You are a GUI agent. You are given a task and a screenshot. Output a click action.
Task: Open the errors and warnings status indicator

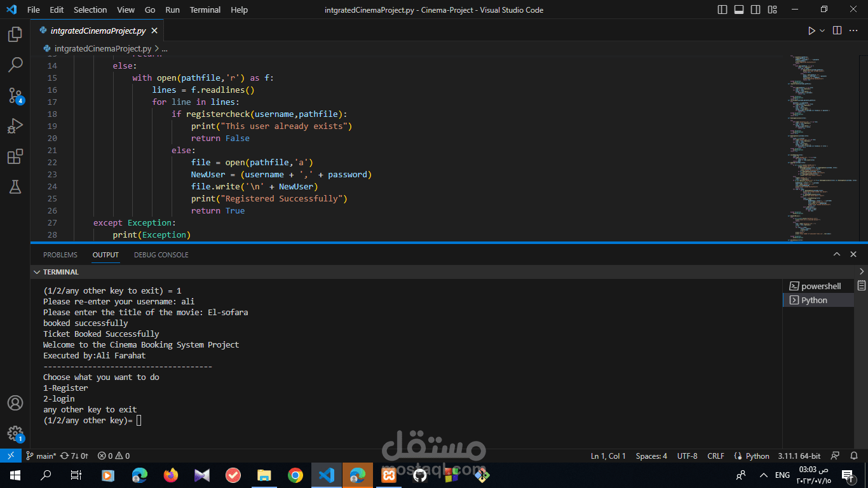(114, 456)
